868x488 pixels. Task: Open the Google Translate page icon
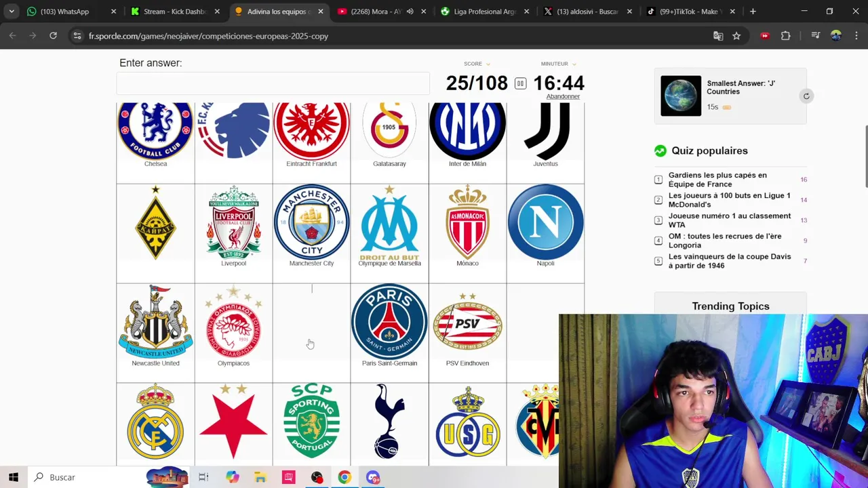(718, 36)
